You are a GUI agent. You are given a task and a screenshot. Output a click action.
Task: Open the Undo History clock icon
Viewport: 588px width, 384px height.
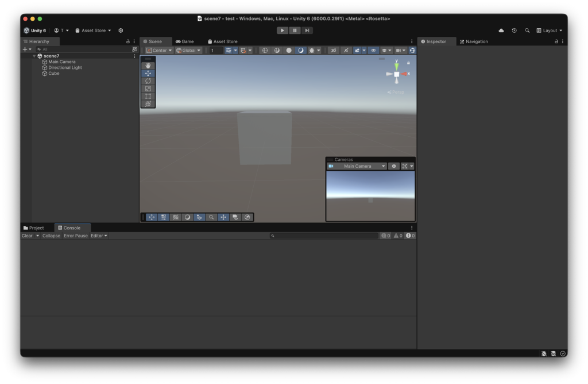tap(514, 30)
